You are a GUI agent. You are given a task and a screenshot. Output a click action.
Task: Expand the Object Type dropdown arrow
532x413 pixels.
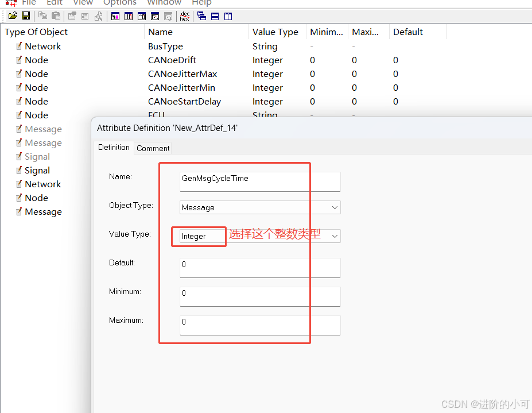pos(335,207)
